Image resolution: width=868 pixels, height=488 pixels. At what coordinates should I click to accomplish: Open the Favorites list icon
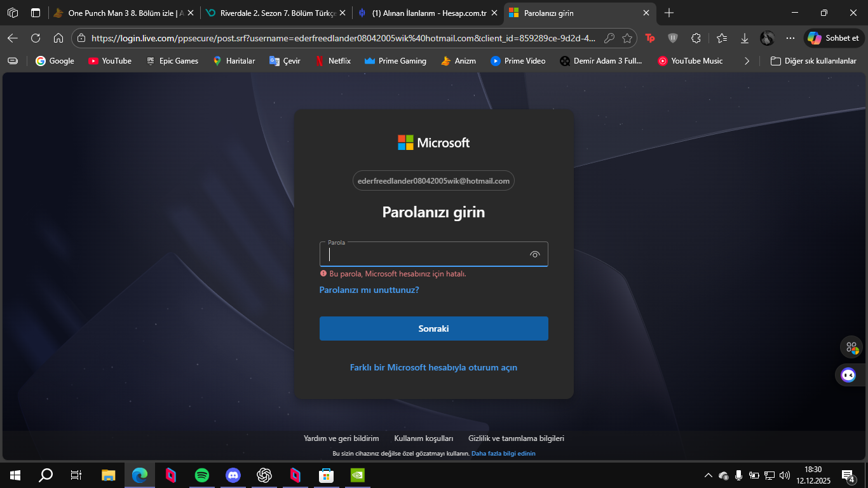click(722, 38)
